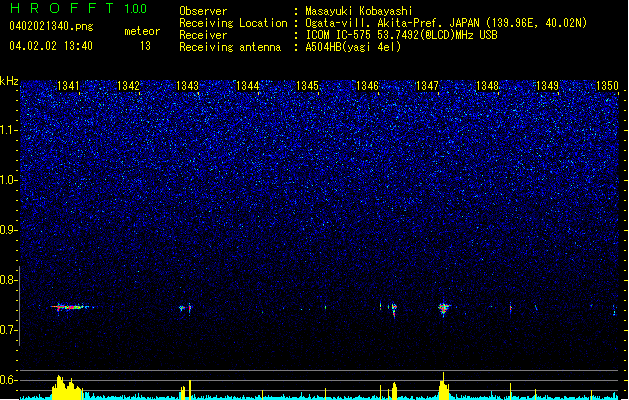This screenshot has height=400, width=629.
Task: Click the 1345 time axis marker
Action: point(307,86)
